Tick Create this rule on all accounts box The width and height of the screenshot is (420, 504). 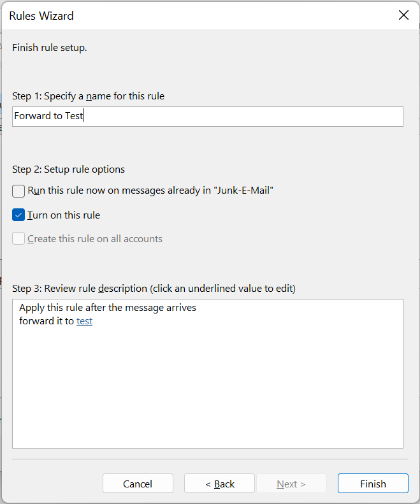[18, 239]
